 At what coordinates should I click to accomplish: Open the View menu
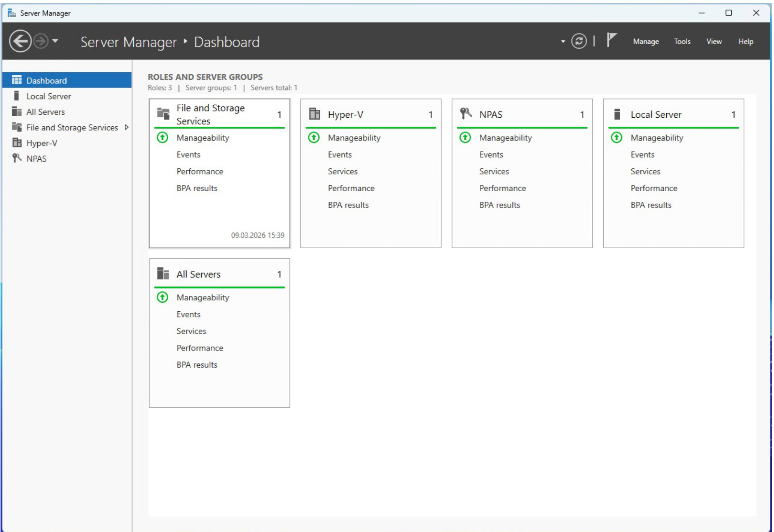point(714,42)
